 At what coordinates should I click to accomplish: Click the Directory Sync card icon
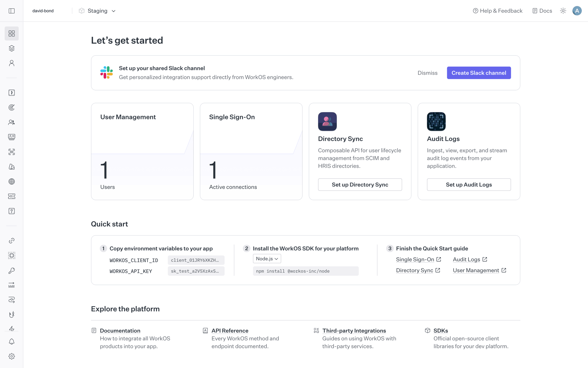[x=327, y=121]
